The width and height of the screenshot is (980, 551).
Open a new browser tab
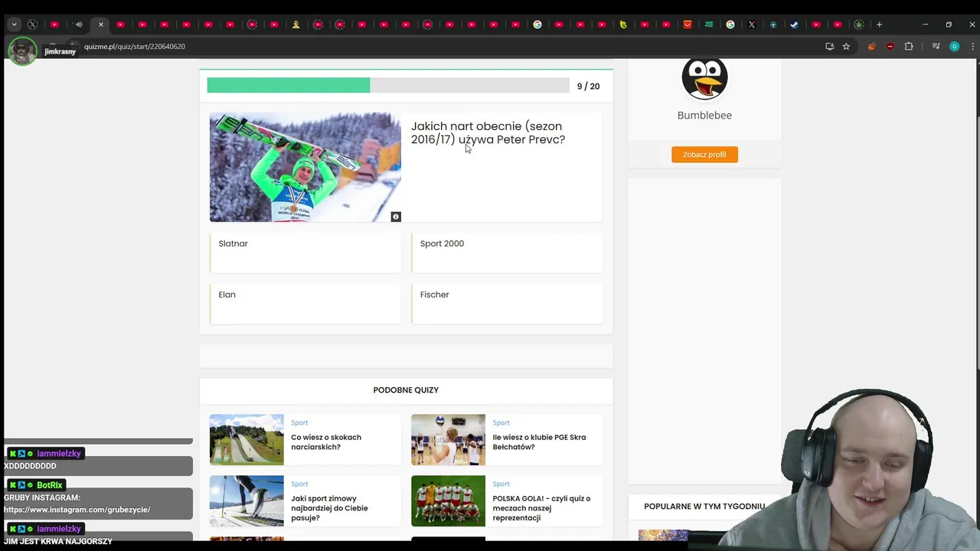879,24
